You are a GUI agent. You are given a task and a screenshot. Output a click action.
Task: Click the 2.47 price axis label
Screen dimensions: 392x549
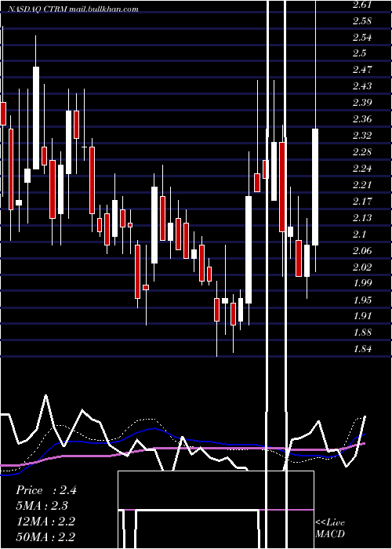pyautogui.click(x=362, y=70)
